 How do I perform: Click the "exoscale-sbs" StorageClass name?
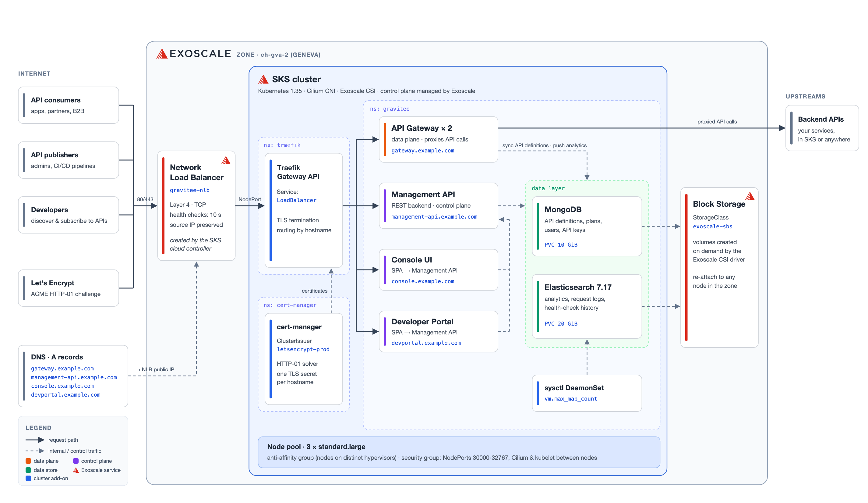pos(713,227)
